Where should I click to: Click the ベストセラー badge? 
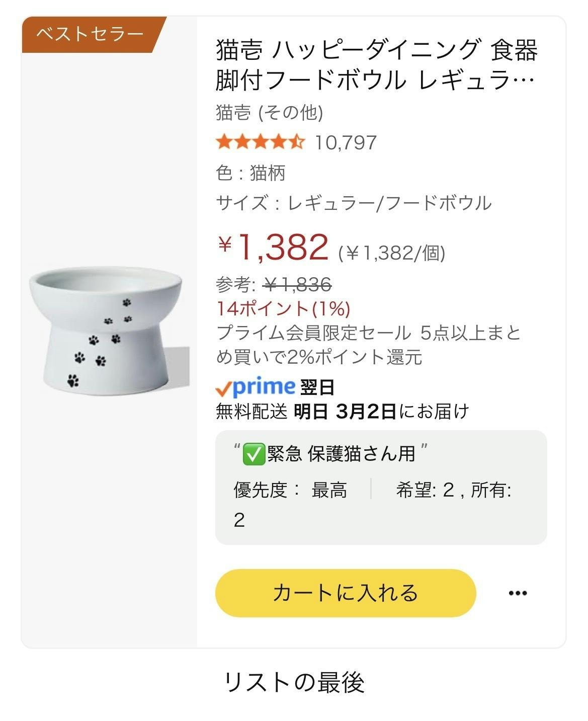pos(91,34)
